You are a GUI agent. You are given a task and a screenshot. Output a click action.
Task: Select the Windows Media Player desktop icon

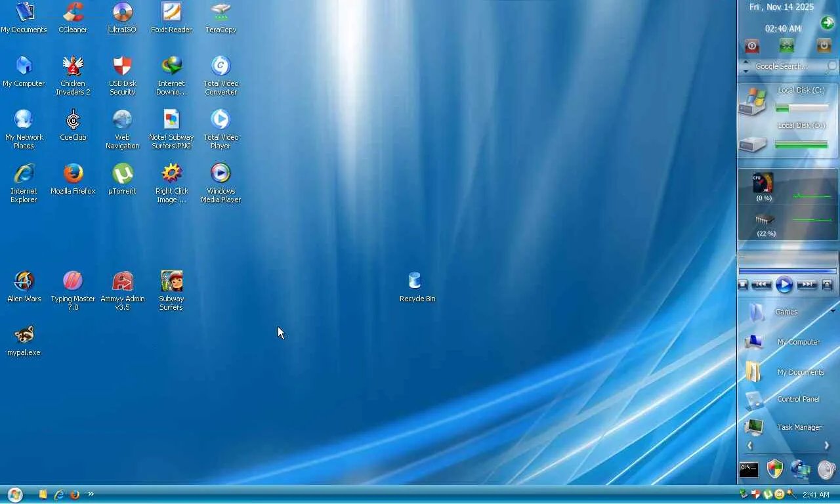pos(220,183)
